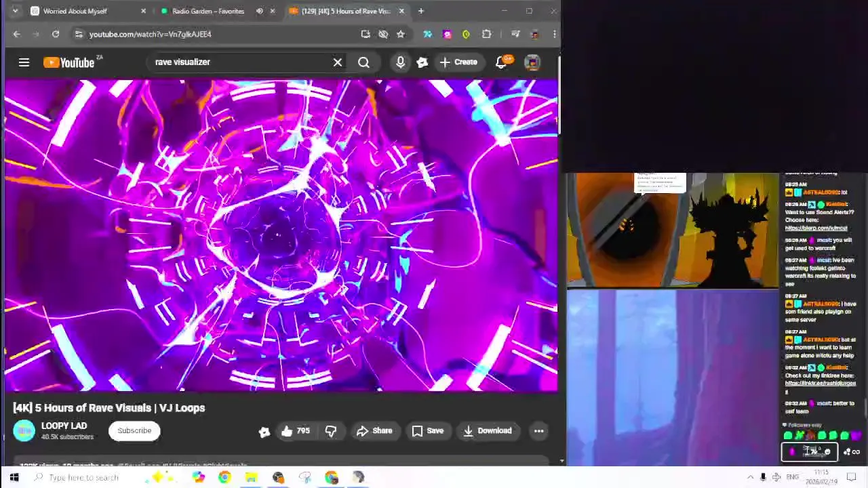Viewport: 868px width, 488px height.
Task: Close the 'Worried About Myself' tab
Action: 143,11
